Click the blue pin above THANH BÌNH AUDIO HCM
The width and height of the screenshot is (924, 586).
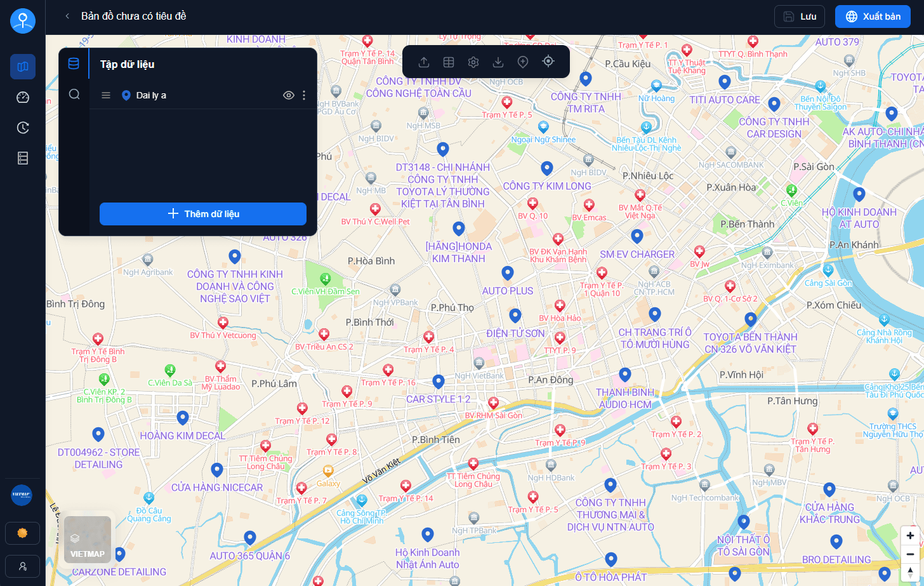pyautogui.click(x=625, y=375)
